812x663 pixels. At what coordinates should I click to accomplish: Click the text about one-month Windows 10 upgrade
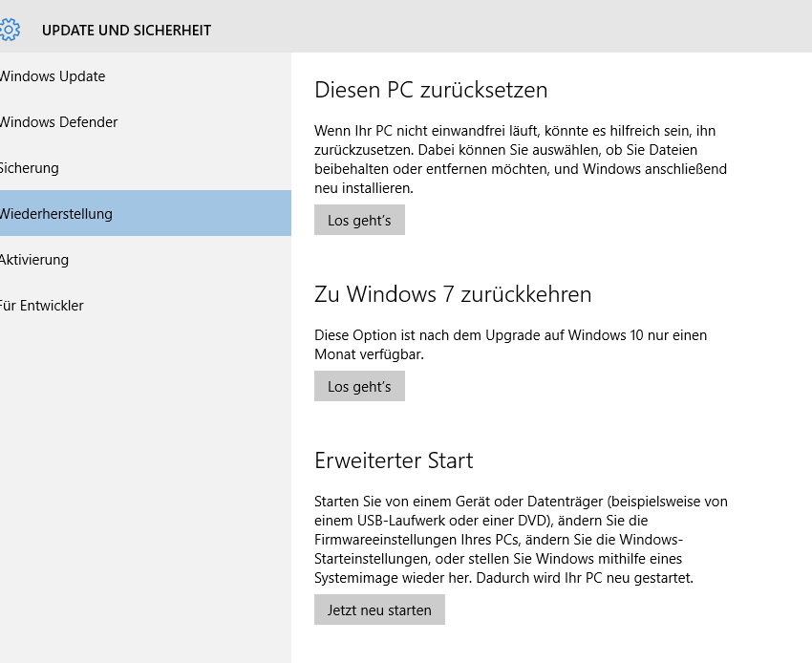pos(511,345)
